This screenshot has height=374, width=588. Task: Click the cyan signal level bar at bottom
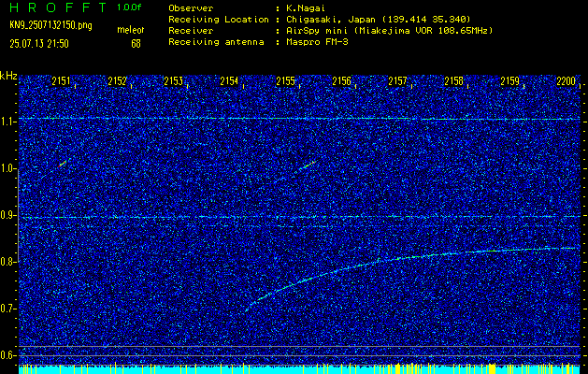tap(299, 370)
